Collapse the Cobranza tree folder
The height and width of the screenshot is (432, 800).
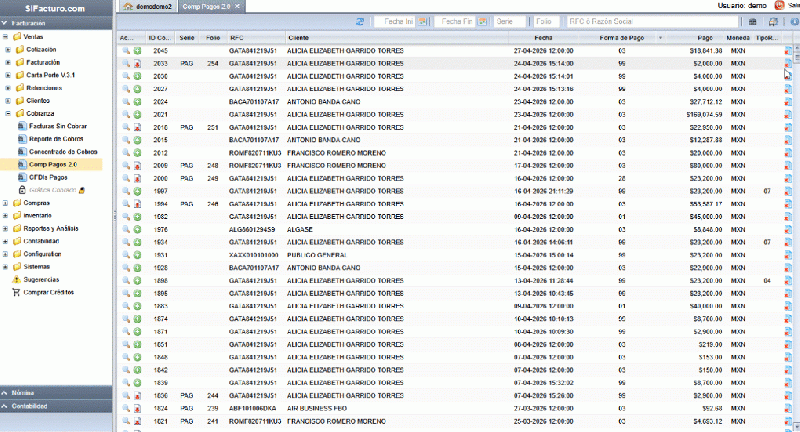pyautogui.click(x=8, y=113)
